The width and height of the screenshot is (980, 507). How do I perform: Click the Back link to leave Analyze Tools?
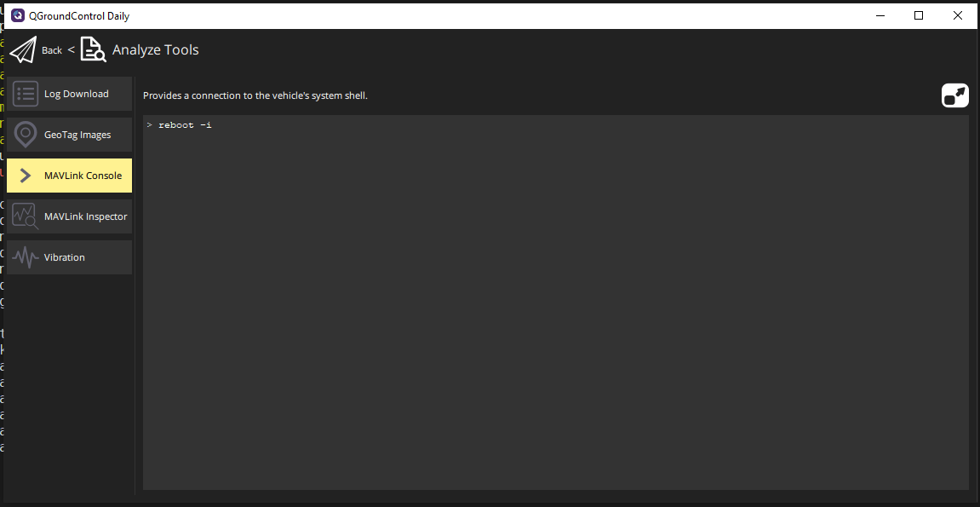coord(51,50)
